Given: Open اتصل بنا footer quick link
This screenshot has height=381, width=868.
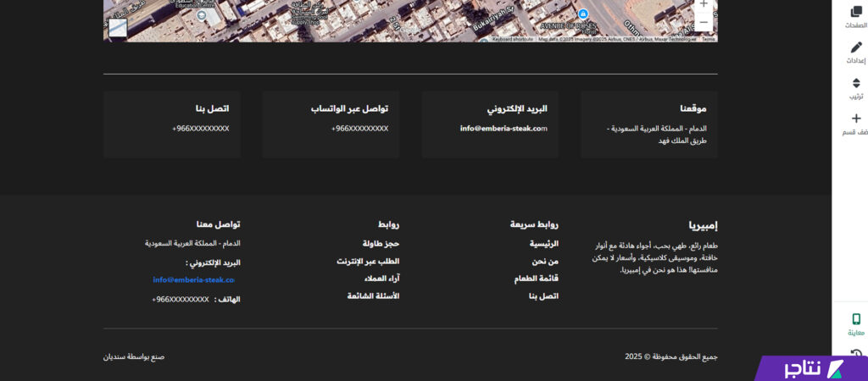Looking at the screenshot, I should tap(543, 296).
